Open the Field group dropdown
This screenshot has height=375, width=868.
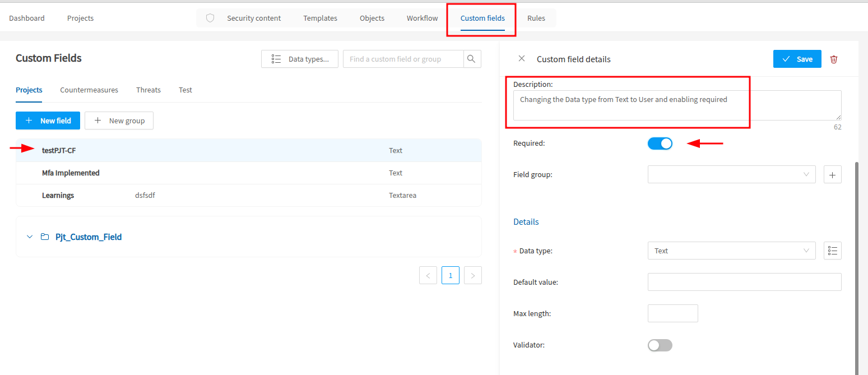coord(732,174)
